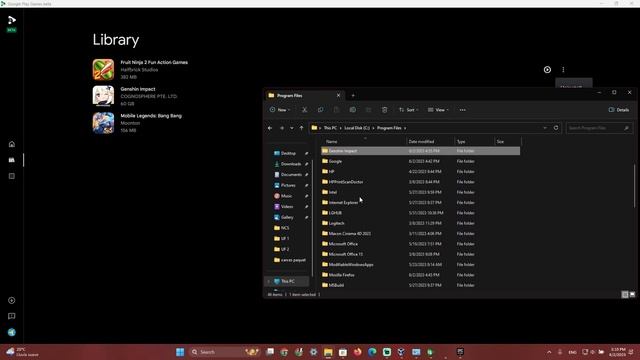Open the See more ellipsis in Explorer toolbar
The width and height of the screenshot is (640, 360).
[x=462, y=110]
